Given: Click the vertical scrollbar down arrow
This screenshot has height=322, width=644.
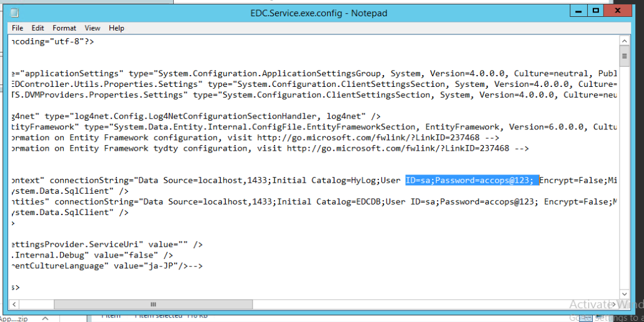Looking at the screenshot, I should click(x=624, y=294).
